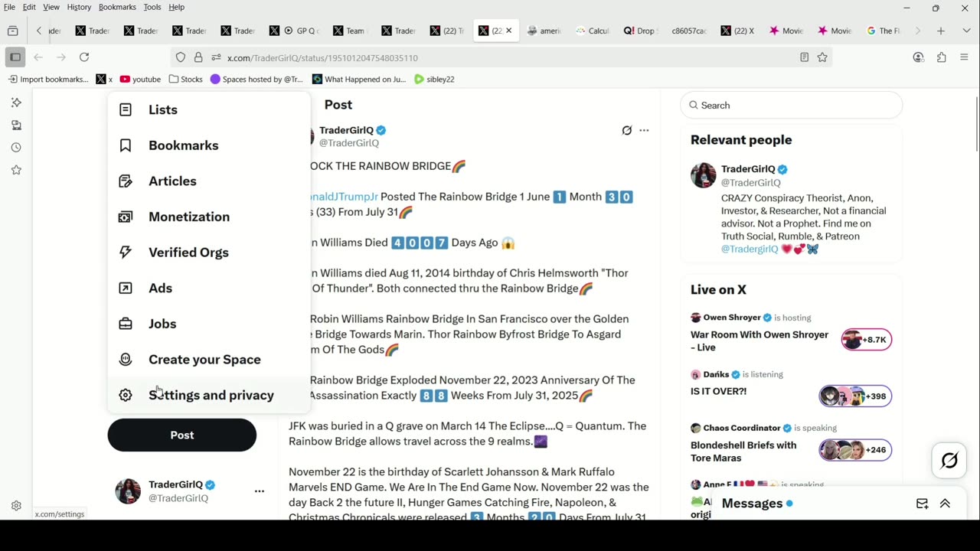The width and height of the screenshot is (980, 551).
Task: Open the sibley22 bookmark
Action: click(434, 79)
